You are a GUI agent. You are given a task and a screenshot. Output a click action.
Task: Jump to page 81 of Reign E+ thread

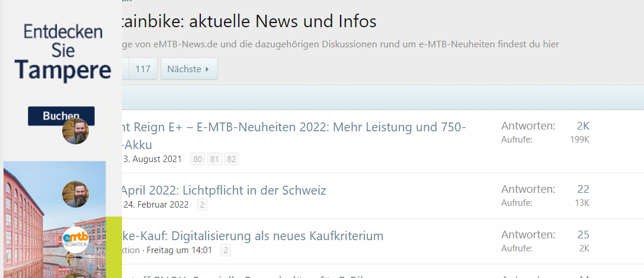pyautogui.click(x=214, y=159)
